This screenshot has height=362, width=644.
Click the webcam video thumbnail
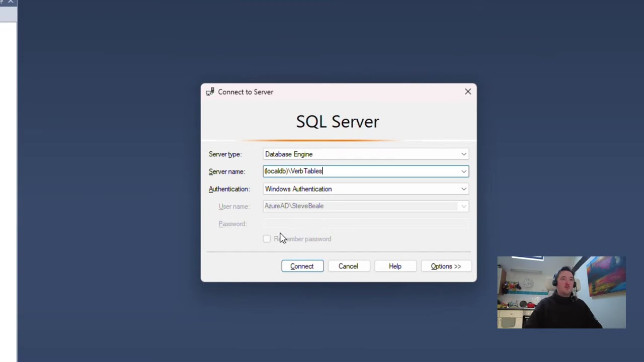click(561, 292)
